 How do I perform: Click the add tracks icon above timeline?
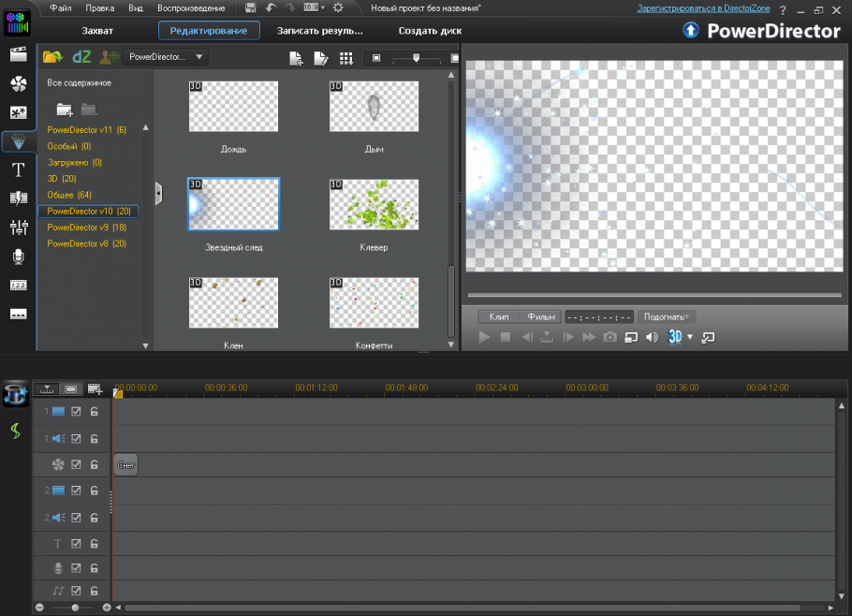[95, 389]
